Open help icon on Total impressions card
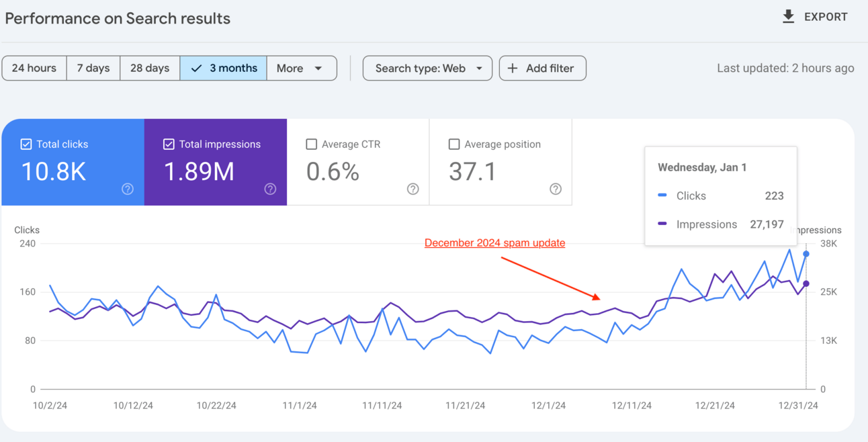 [270, 189]
